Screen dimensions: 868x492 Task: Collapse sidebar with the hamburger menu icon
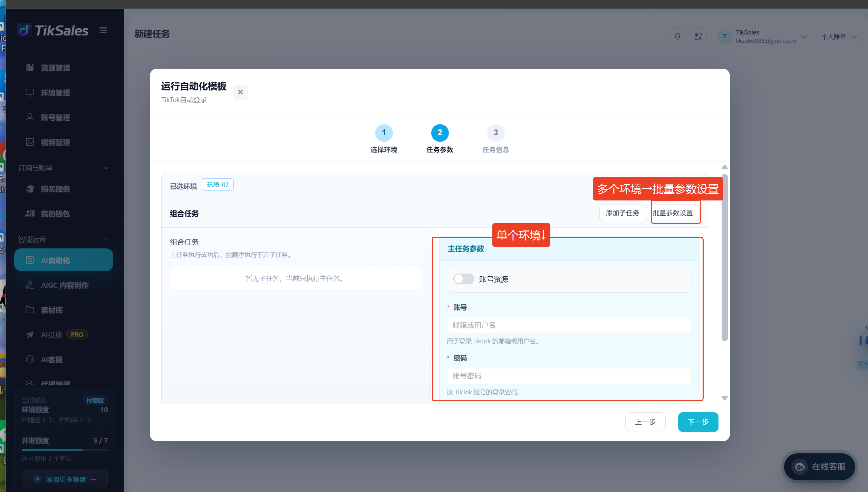(x=103, y=30)
